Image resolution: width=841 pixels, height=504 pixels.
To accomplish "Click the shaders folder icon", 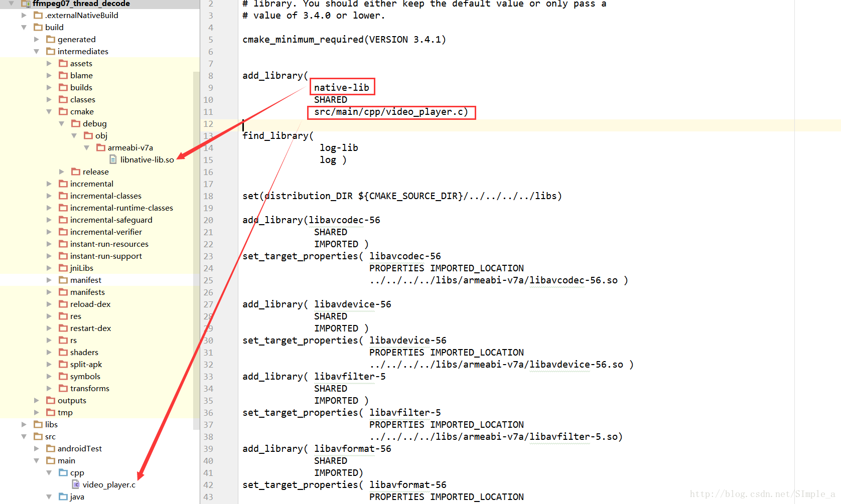I will pyautogui.click(x=63, y=352).
